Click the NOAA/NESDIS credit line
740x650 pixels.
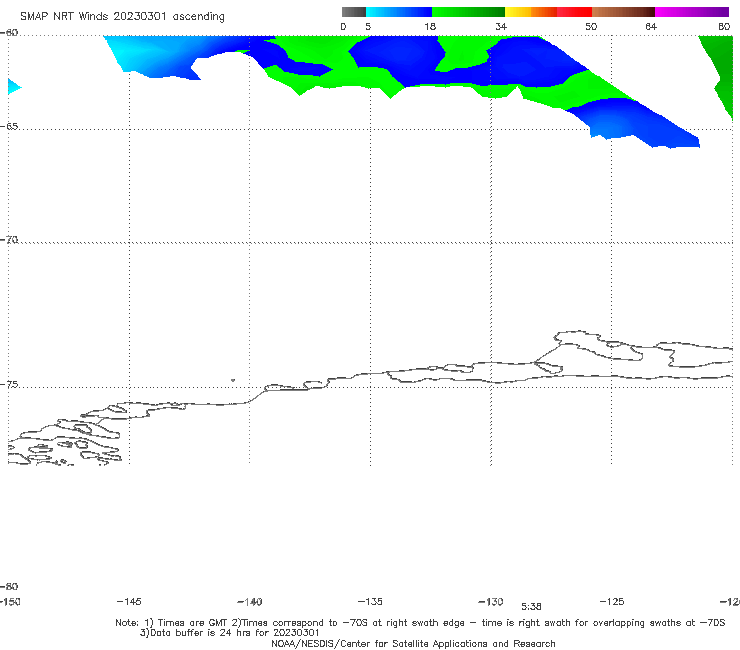[413, 643]
